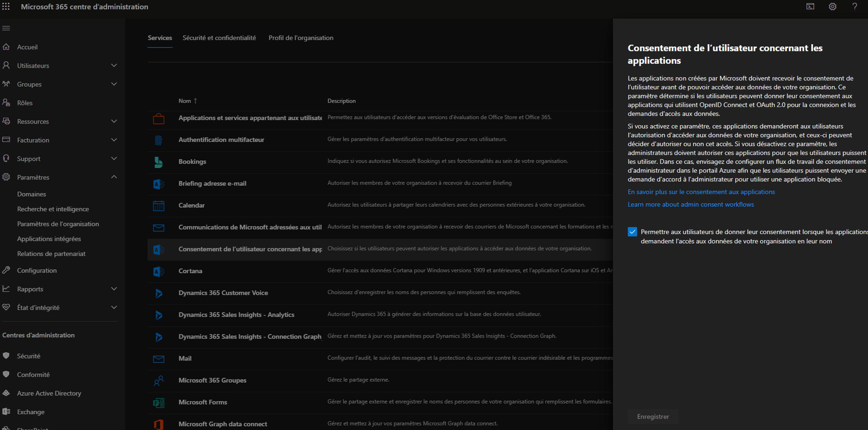Click the shopping bag icon for Applications et services
Image resolution: width=868 pixels, height=430 pixels.
pyautogui.click(x=159, y=119)
